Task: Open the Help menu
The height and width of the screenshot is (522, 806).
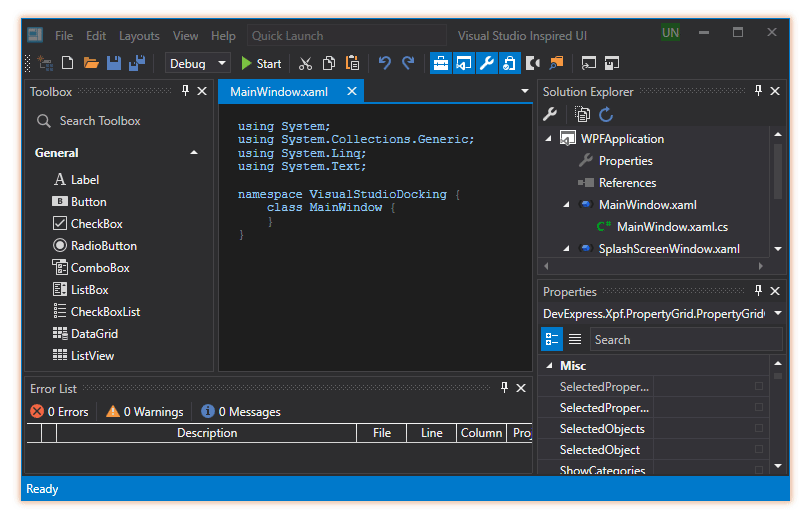Action: [x=223, y=36]
